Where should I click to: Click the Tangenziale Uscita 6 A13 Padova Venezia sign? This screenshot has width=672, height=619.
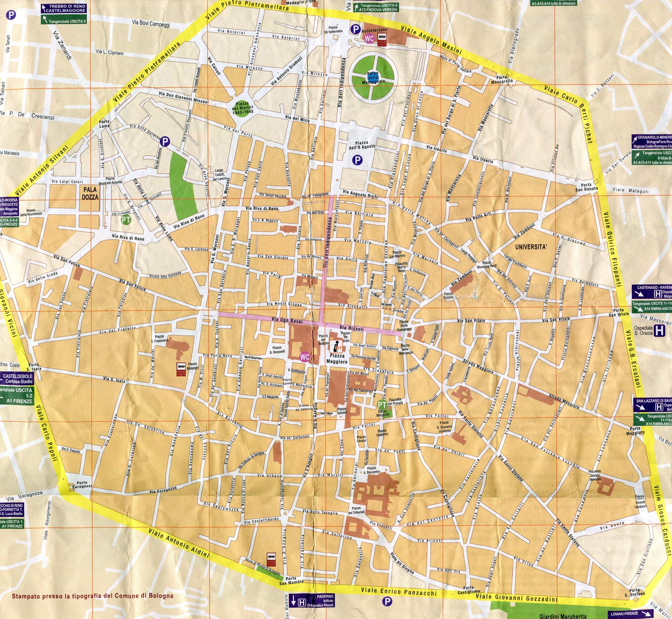(376, 7)
